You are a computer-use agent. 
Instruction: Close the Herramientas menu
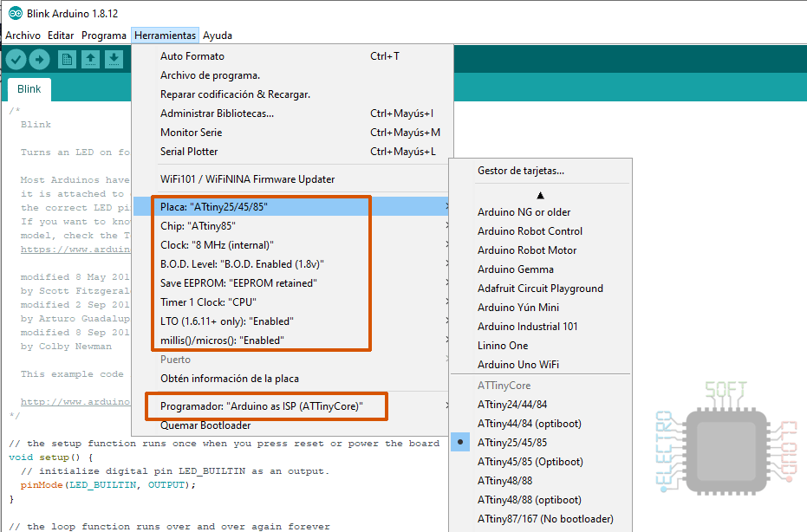pyautogui.click(x=166, y=36)
